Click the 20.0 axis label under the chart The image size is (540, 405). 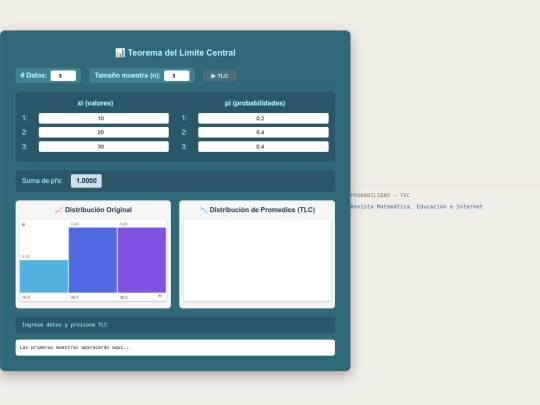75,297
